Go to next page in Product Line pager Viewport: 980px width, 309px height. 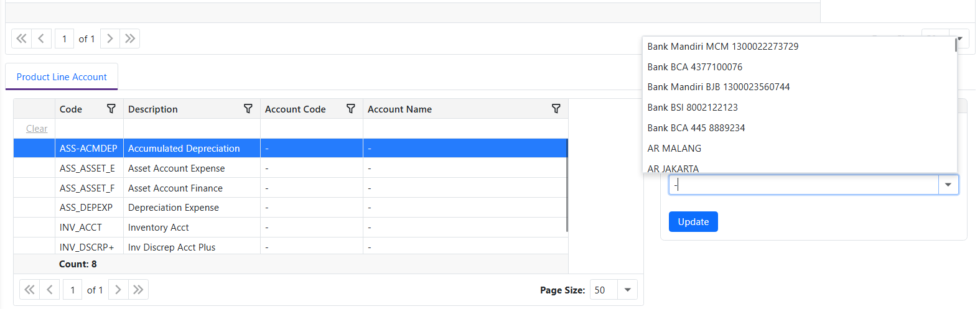point(118,290)
